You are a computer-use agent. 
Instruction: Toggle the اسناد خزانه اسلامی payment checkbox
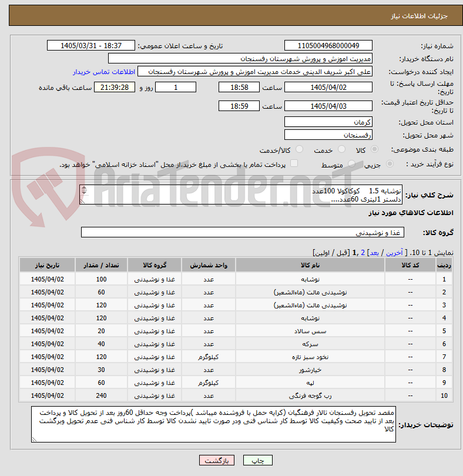(x=294, y=163)
